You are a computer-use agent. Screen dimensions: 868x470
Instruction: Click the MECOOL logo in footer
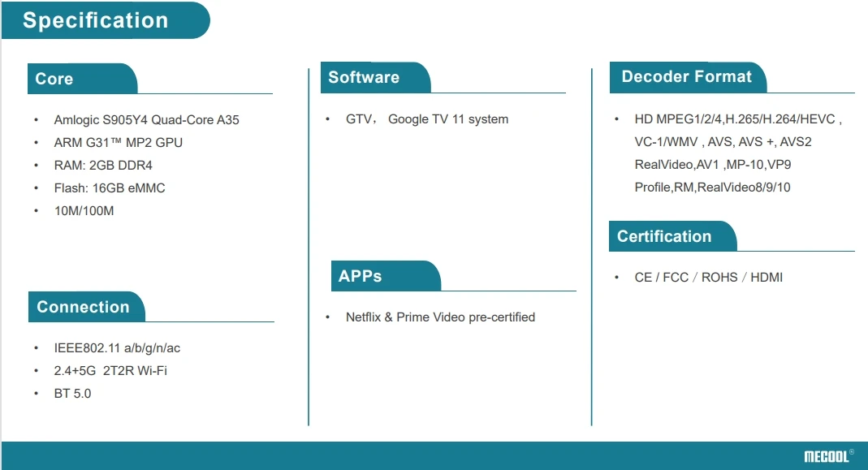coord(828,456)
